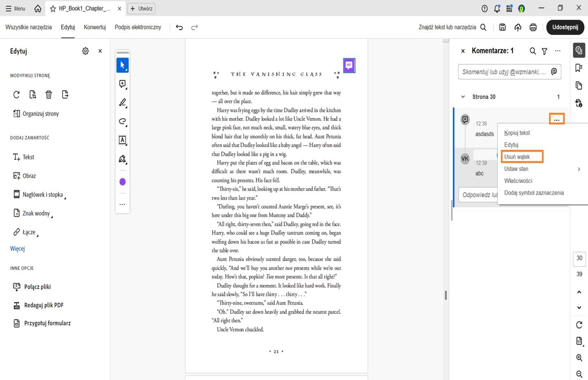Open the Menu hamburger button
This screenshot has height=380, width=588.
(16, 8)
